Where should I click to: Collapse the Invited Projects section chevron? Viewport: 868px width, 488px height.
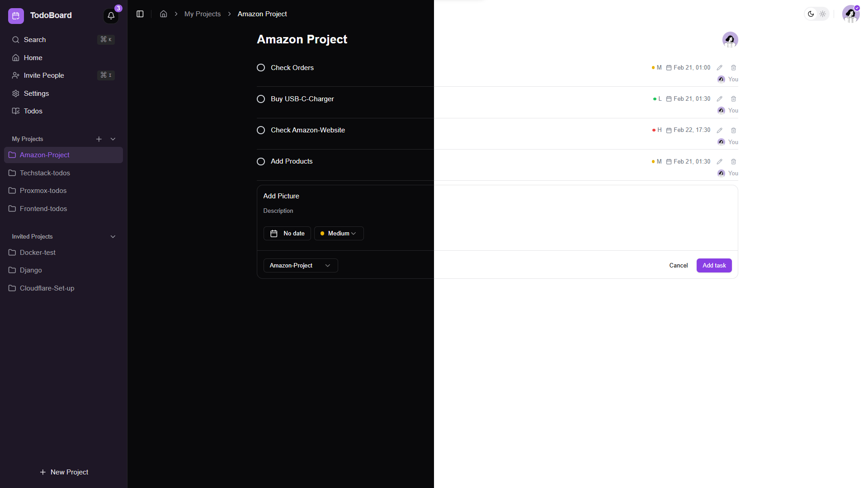tap(113, 237)
